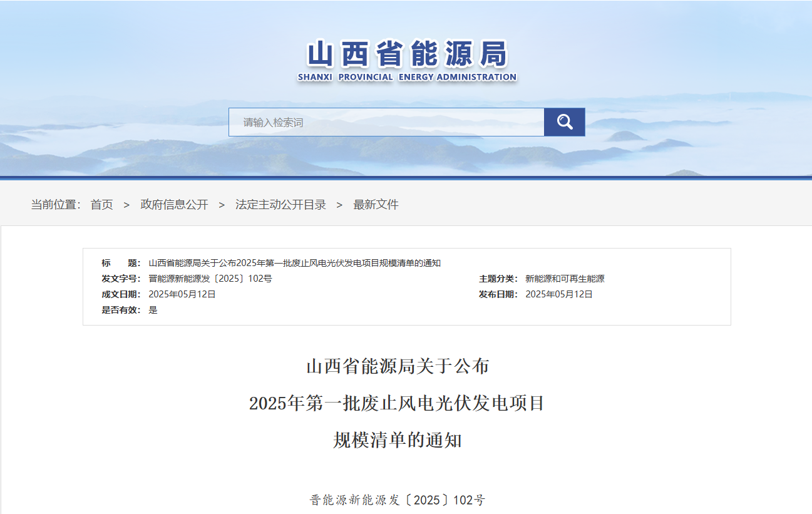Click the heading line starting with 2025年第一批
812x514 pixels.
pos(397,403)
